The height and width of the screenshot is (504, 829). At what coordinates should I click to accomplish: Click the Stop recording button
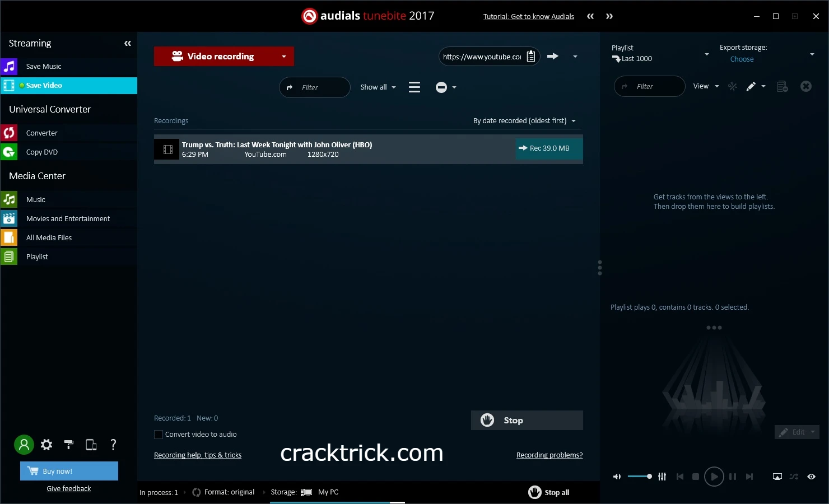527,420
